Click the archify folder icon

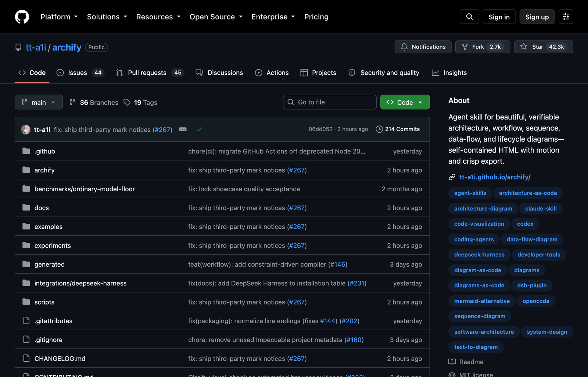(x=26, y=170)
